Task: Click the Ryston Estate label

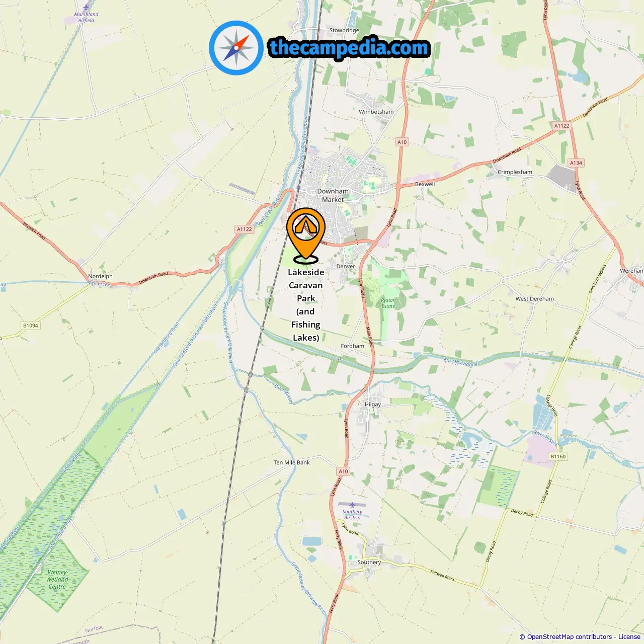Action: (x=388, y=303)
